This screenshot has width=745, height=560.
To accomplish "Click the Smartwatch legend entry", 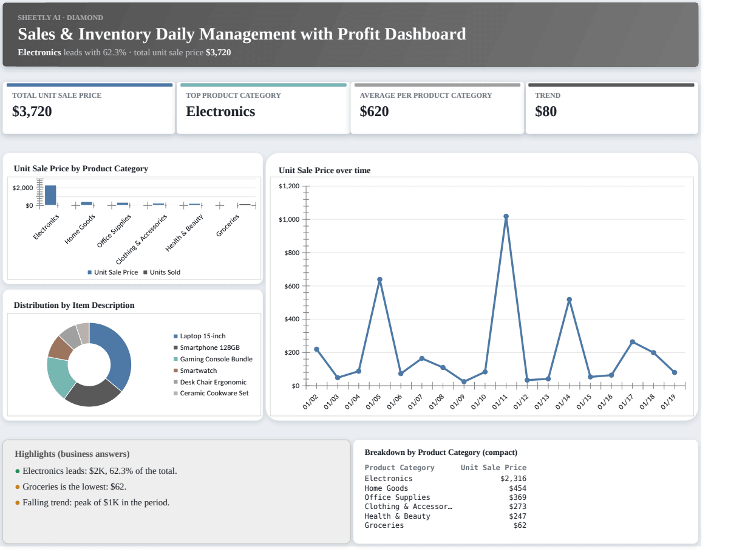I will click(195, 370).
